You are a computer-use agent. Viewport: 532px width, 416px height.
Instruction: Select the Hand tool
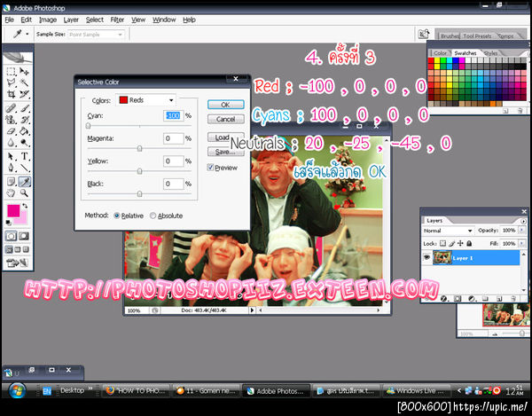click(x=12, y=193)
